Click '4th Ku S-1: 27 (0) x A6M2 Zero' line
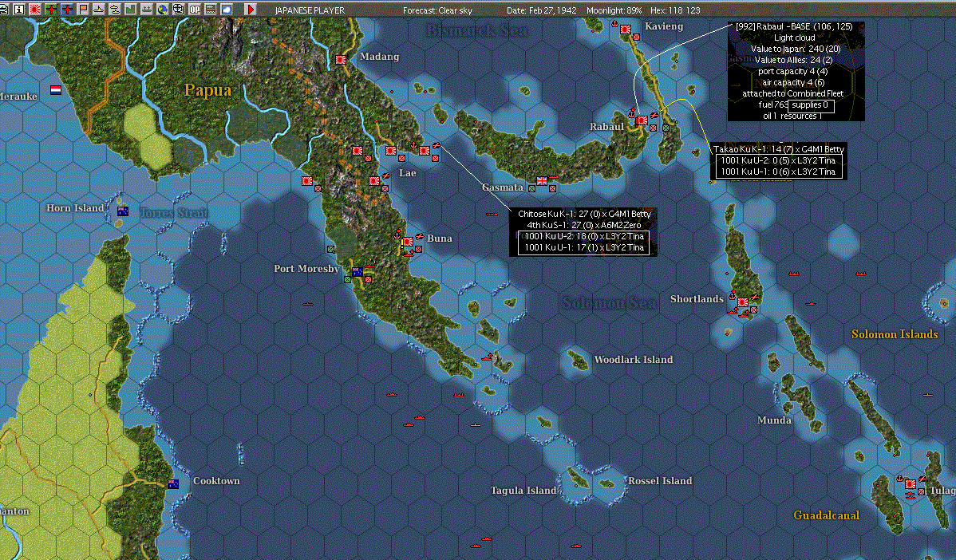Image resolution: width=956 pixels, height=560 pixels. pos(583,225)
